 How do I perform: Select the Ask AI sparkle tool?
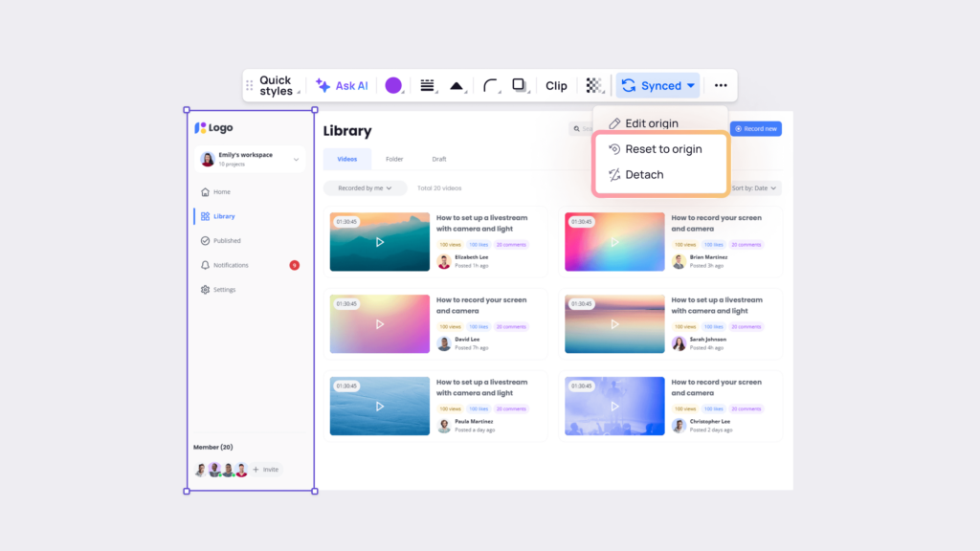coord(342,85)
